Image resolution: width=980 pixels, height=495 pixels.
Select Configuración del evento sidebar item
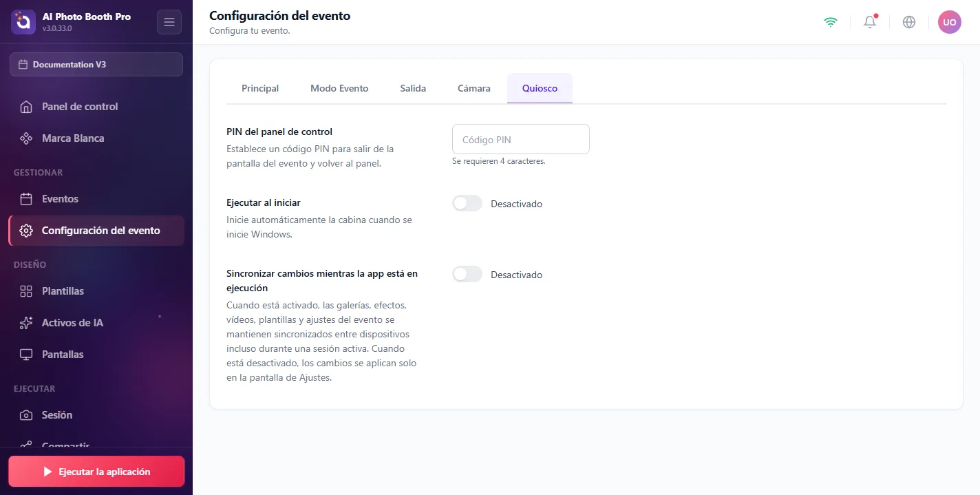tap(96, 231)
